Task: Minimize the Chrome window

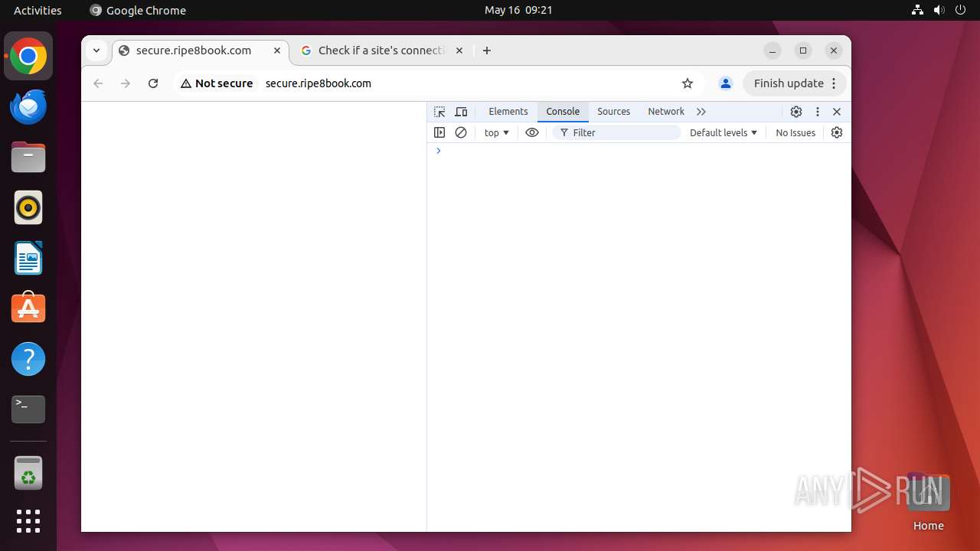Action: point(773,51)
